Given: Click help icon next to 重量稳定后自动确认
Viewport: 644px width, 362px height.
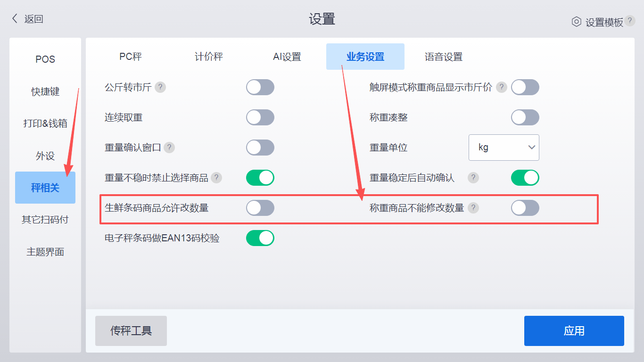Looking at the screenshot, I should pyautogui.click(x=473, y=178).
